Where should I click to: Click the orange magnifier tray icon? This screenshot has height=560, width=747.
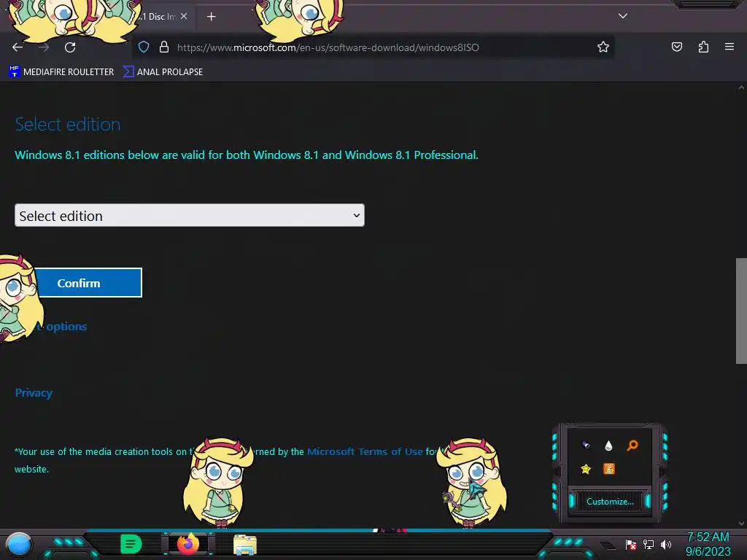point(632,446)
